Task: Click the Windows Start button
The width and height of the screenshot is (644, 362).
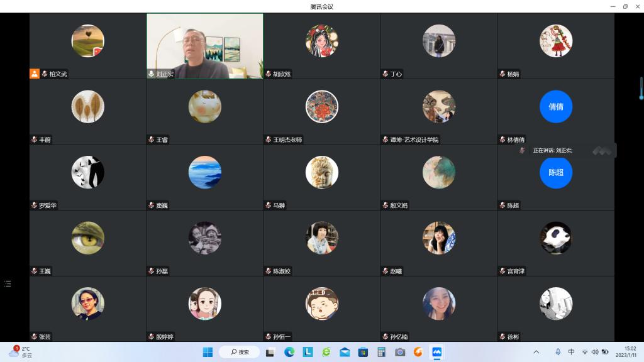Action: 208,352
